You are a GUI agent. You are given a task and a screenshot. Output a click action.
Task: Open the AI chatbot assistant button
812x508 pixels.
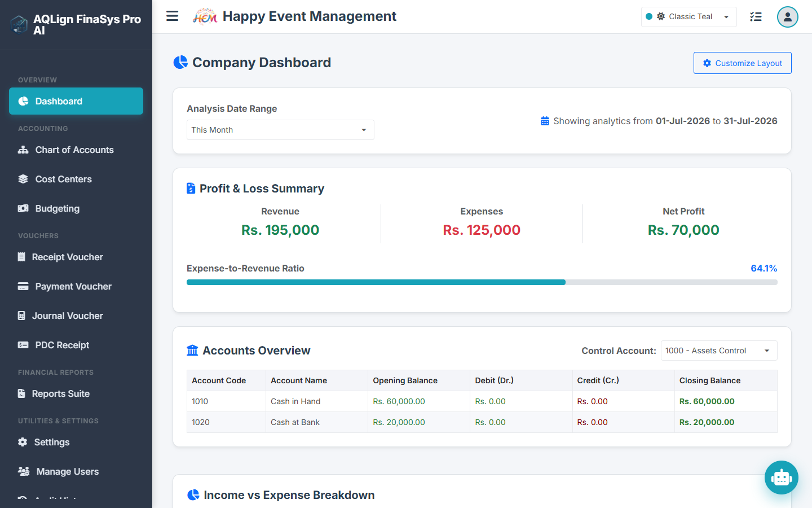point(782,478)
